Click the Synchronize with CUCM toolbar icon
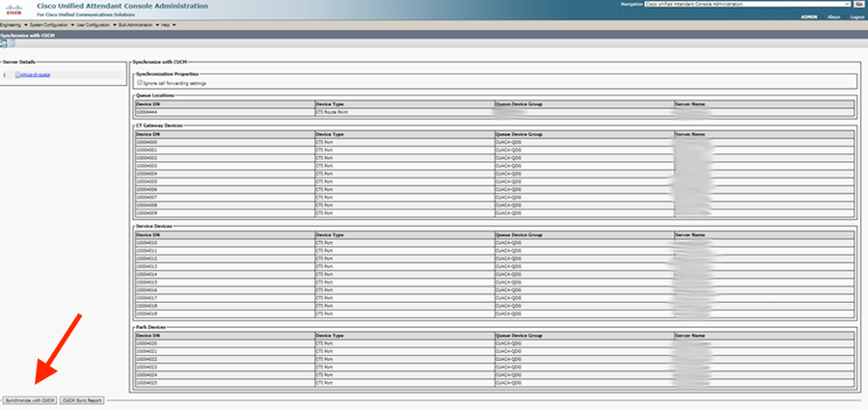Viewport: 868px width, 410px height. click(3, 43)
